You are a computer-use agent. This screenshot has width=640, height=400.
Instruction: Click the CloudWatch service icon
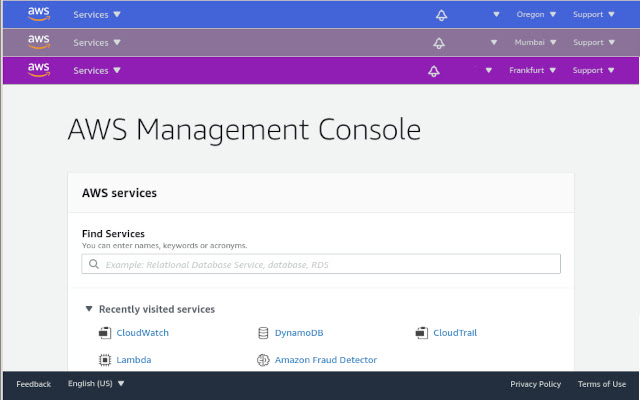click(104, 333)
